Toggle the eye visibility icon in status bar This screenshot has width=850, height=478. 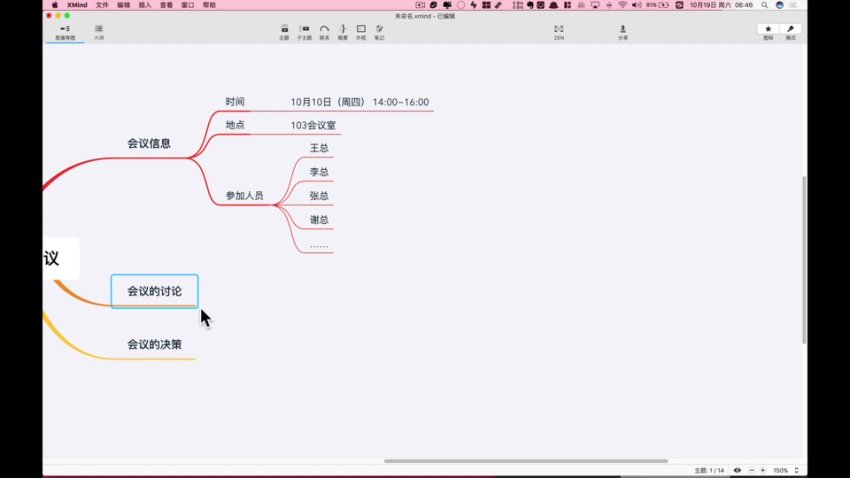coord(737,470)
